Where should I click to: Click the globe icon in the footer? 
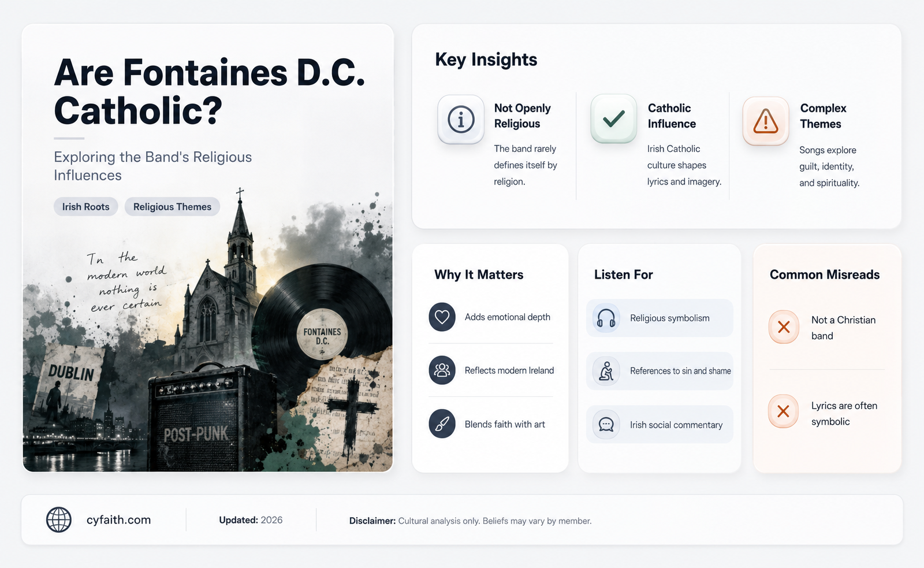click(x=59, y=519)
